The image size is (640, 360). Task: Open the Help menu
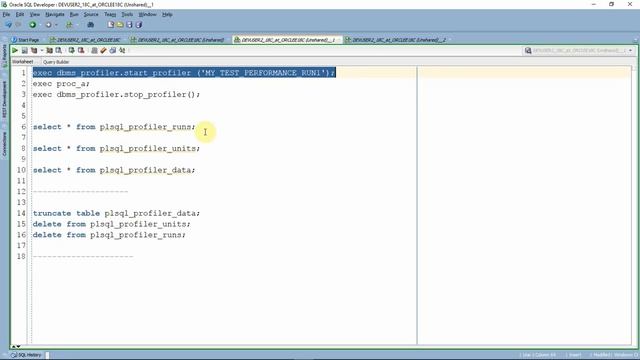pyautogui.click(x=167, y=14)
